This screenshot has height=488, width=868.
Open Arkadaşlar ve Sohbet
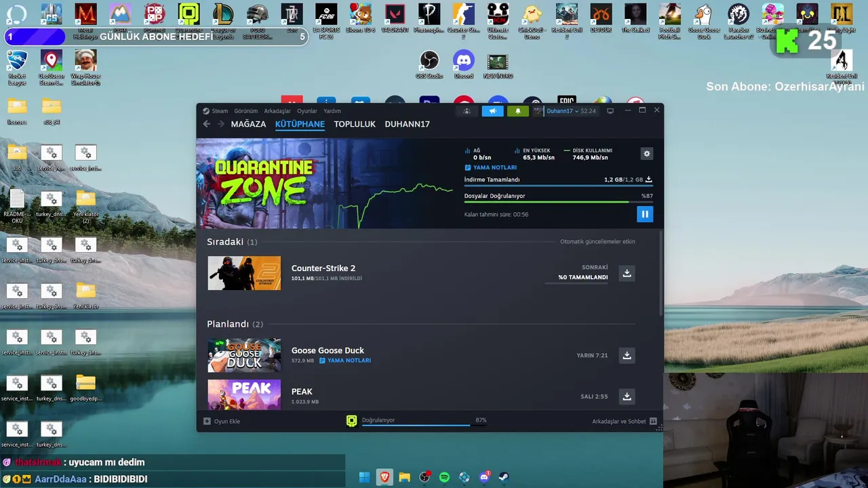pyautogui.click(x=625, y=421)
